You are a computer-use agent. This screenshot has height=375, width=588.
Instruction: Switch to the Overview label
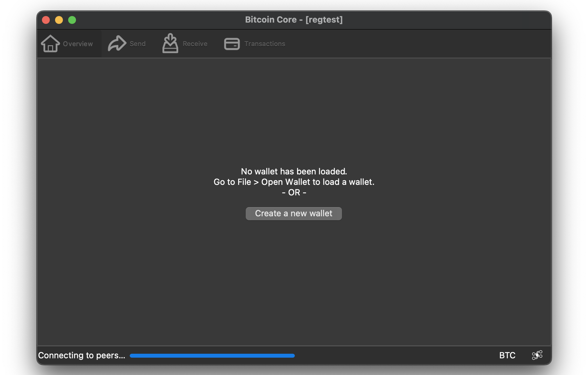tap(78, 44)
